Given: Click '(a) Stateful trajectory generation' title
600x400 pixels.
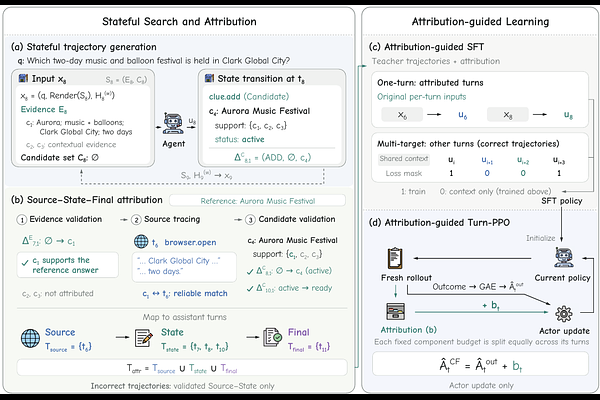Looking at the screenshot, I should tap(84, 47).
